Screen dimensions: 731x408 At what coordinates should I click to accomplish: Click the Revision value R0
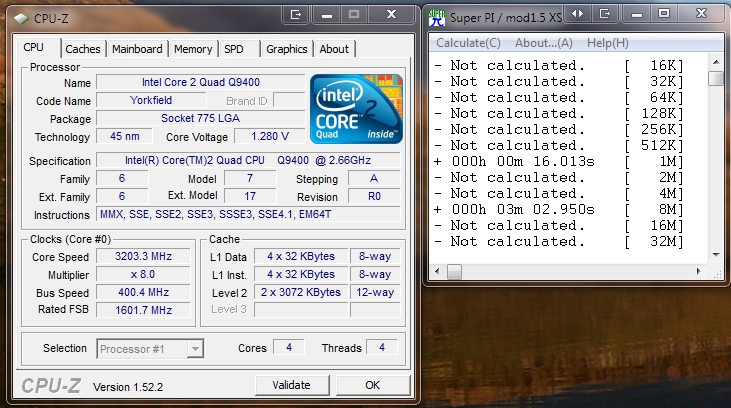[374, 196]
